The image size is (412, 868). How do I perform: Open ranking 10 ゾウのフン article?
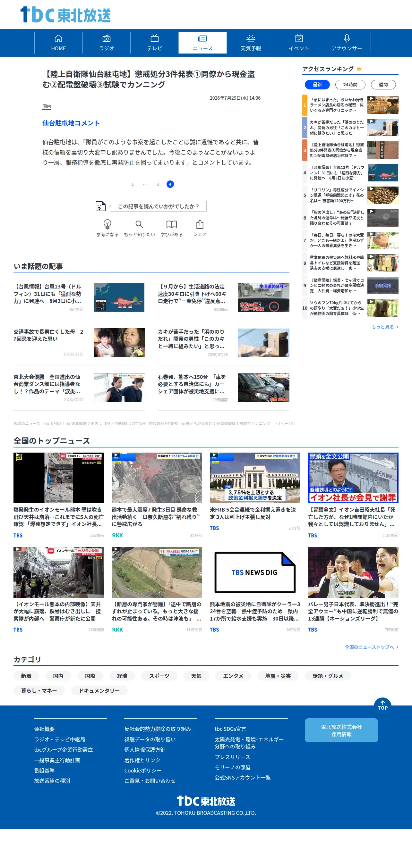click(350, 308)
